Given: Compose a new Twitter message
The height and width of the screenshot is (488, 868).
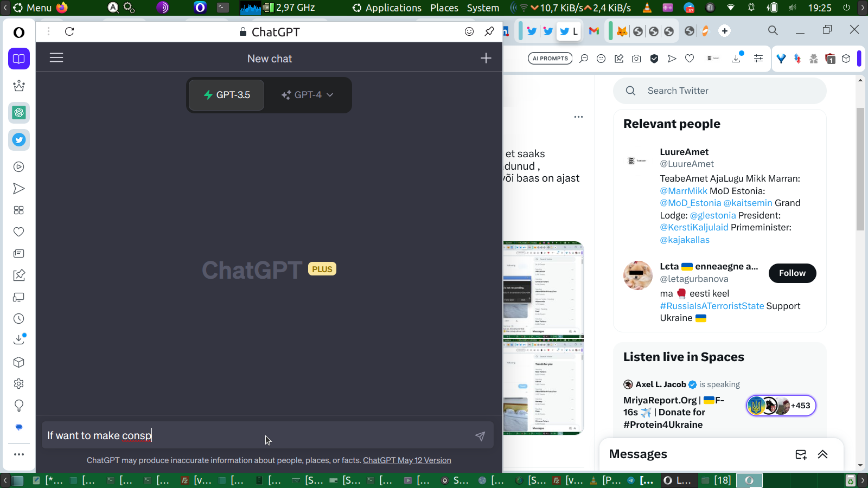Looking at the screenshot, I should pyautogui.click(x=801, y=454).
